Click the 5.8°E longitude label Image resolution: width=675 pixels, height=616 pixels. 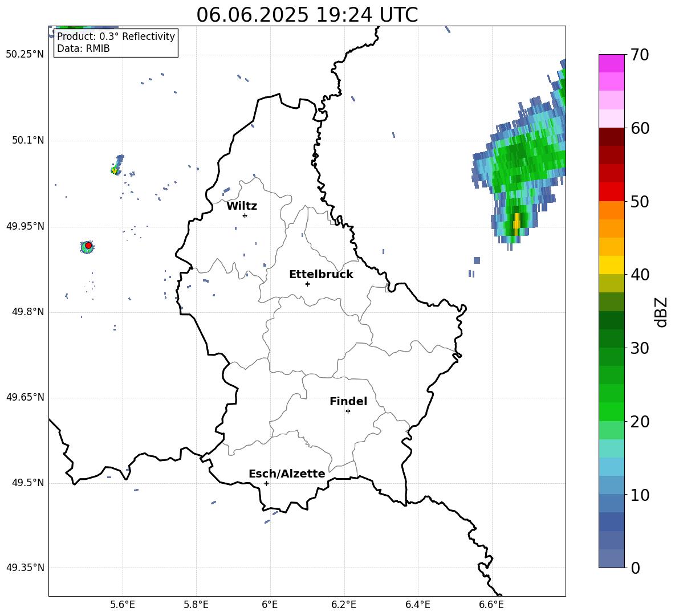tap(196, 605)
